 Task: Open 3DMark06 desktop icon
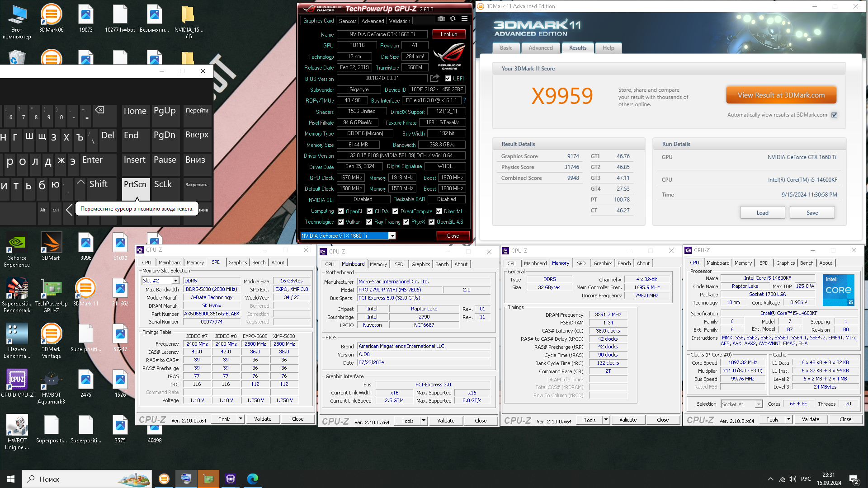pos(52,18)
